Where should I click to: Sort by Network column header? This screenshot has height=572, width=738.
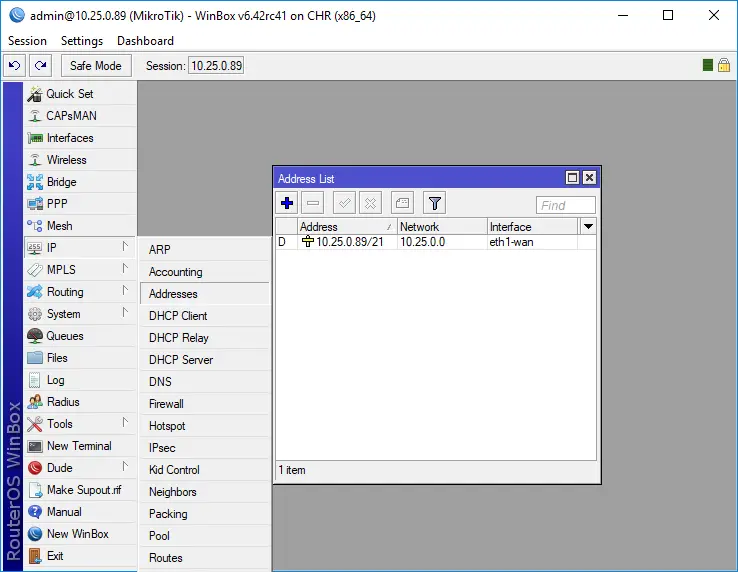[x=442, y=226]
